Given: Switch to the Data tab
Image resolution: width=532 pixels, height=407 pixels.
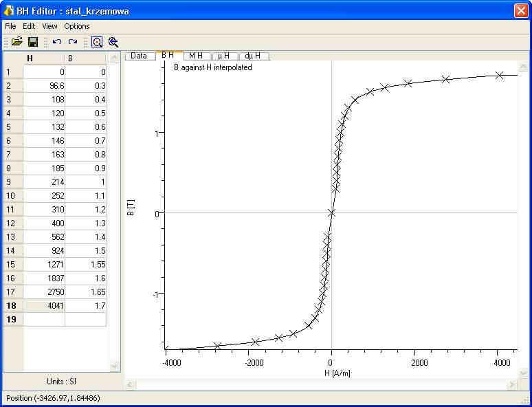Looking at the screenshot, I should (139, 56).
